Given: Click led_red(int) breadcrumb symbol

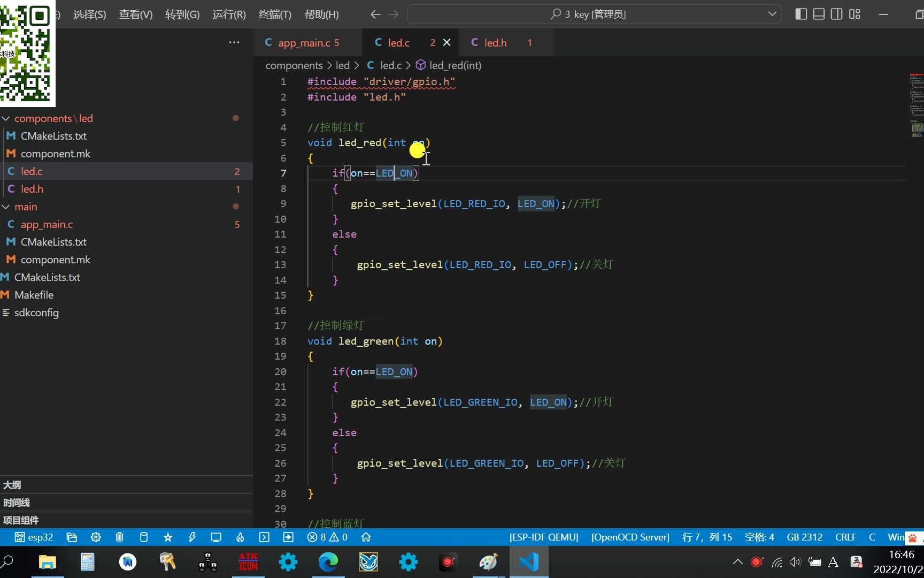Looking at the screenshot, I should (x=449, y=65).
